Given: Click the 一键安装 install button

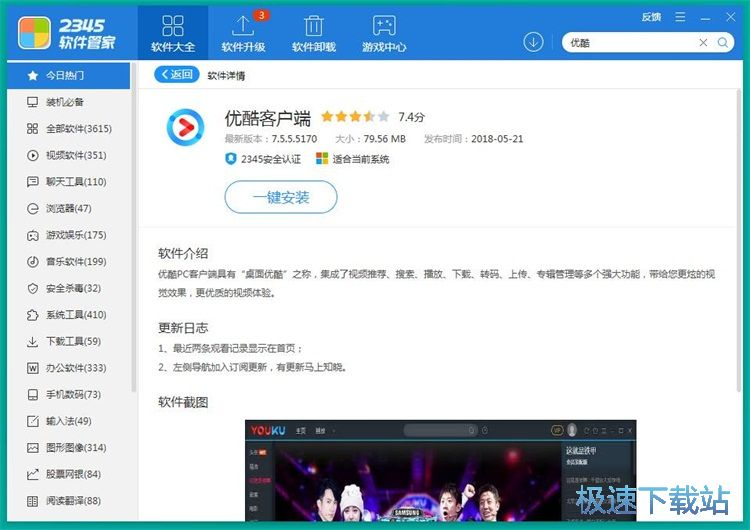Looking at the screenshot, I should 281,197.
